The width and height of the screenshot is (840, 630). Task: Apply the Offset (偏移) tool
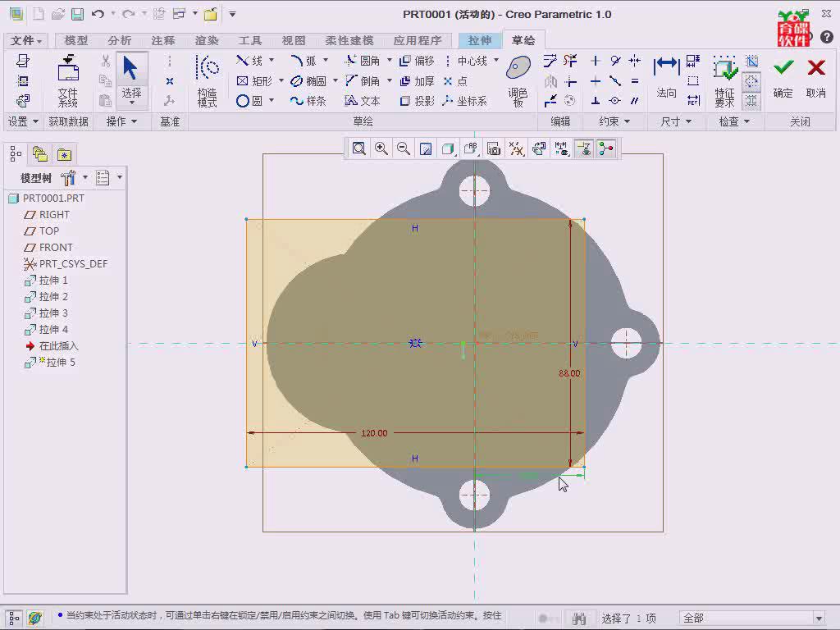click(x=418, y=61)
